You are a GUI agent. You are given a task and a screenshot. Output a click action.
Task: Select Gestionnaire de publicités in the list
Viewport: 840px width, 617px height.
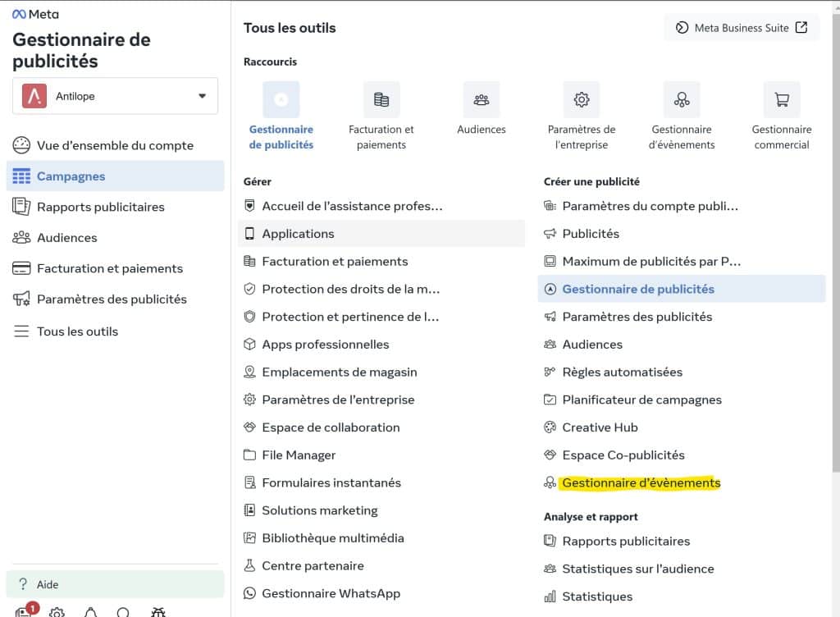pos(682,289)
